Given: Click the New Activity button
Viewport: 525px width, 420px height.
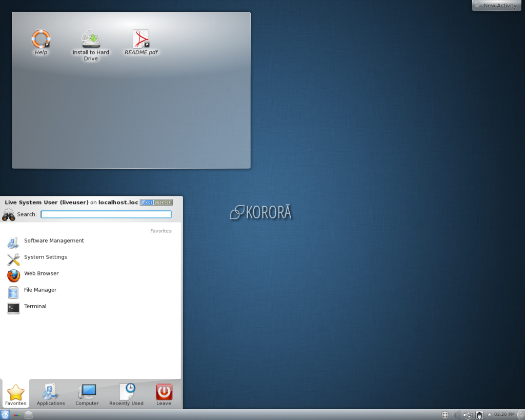Looking at the screenshot, I should click(x=496, y=6).
